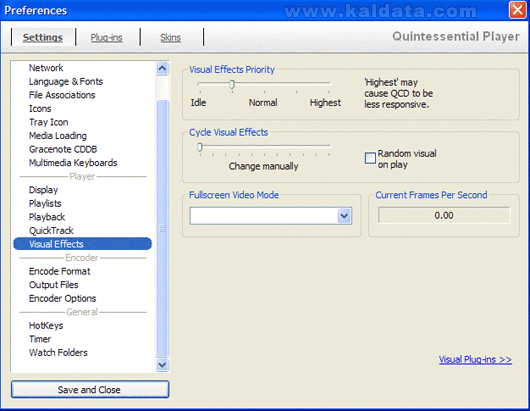Select HotKeys under General

(46, 325)
